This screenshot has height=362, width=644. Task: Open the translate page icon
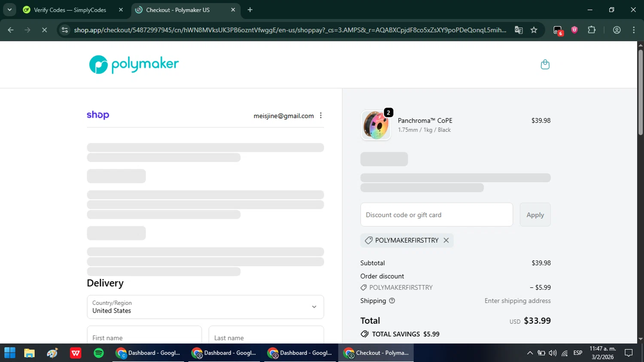(x=519, y=30)
